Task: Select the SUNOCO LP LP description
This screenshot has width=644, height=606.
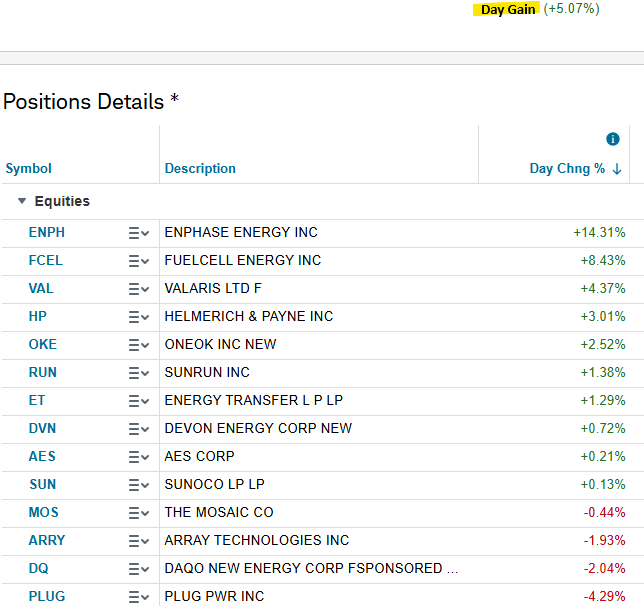Action: tap(214, 484)
